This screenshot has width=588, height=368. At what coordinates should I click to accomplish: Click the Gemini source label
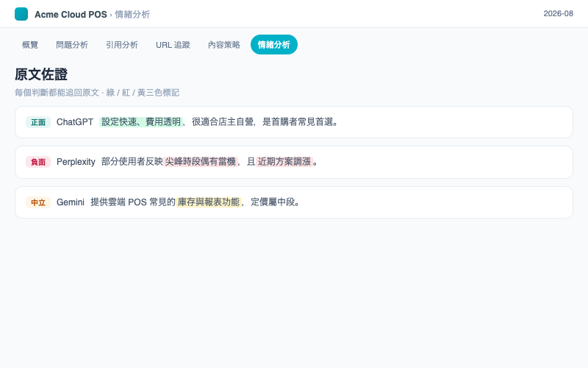pyautogui.click(x=71, y=202)
